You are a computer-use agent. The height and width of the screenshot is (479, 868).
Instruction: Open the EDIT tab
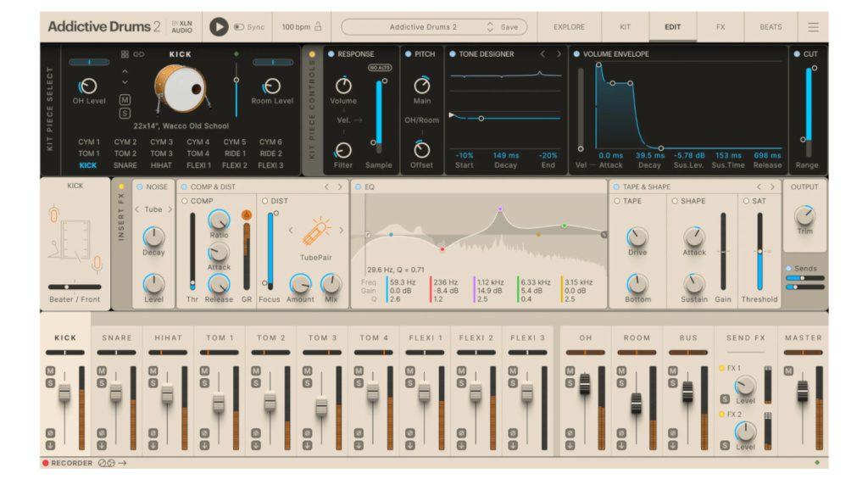point(672,26)
